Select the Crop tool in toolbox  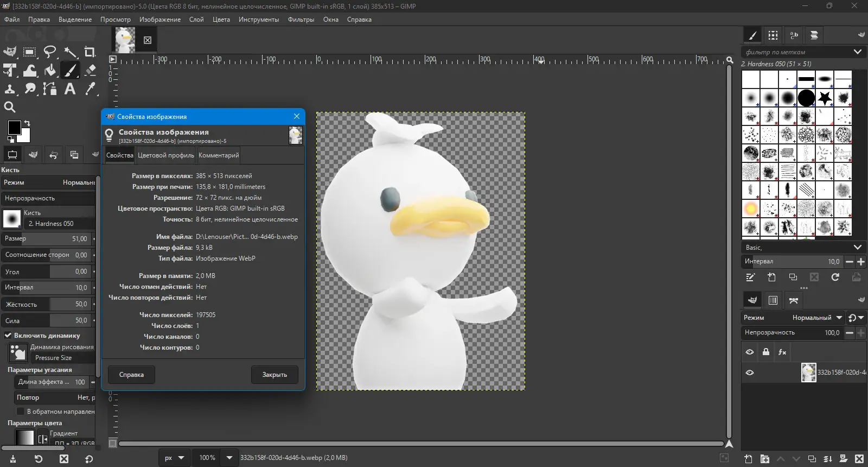(x=90, y=52)
